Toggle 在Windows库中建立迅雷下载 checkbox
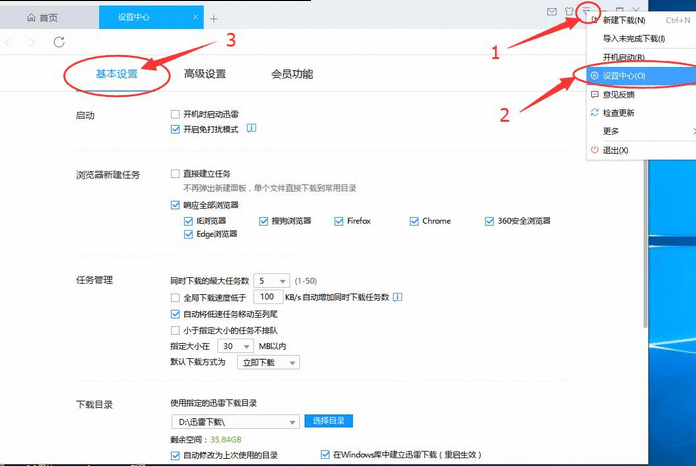The width and height of the screenshot is (696, 466). click(325, 454)
